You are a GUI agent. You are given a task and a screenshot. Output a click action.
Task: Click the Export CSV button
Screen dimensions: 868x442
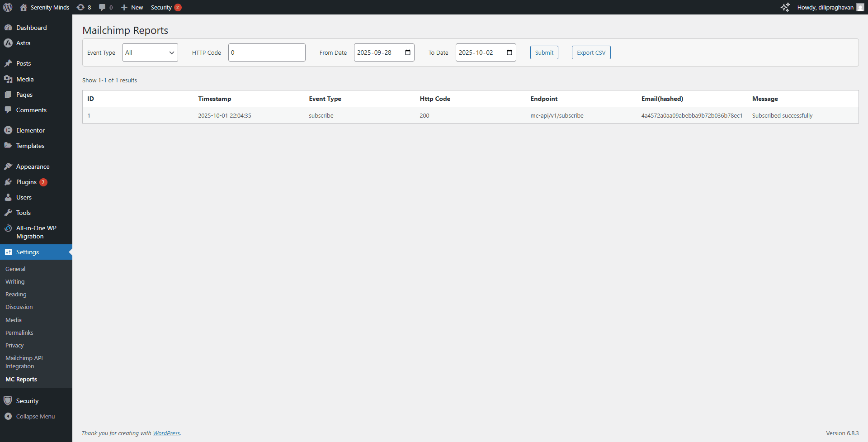pos(591,52)
